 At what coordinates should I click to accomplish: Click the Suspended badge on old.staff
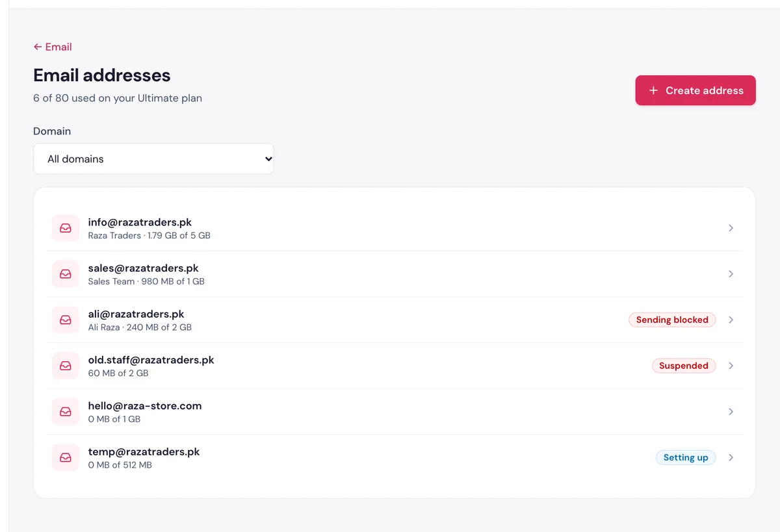click(x=684, y=366)
